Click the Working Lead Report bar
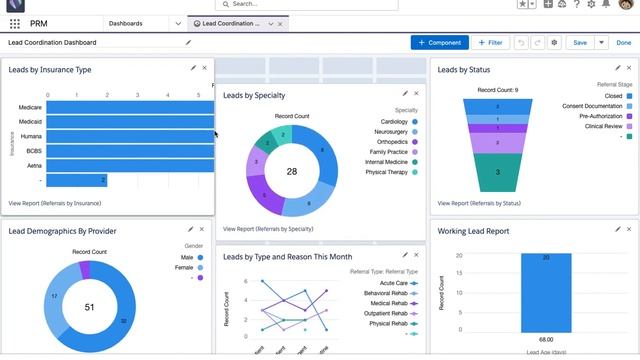This screenshot has width=640, height=360. click(546, 293)
